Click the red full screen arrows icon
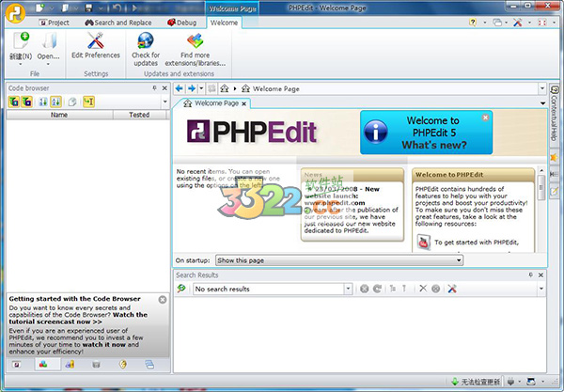The image size is (564, 392). (542, 23)
